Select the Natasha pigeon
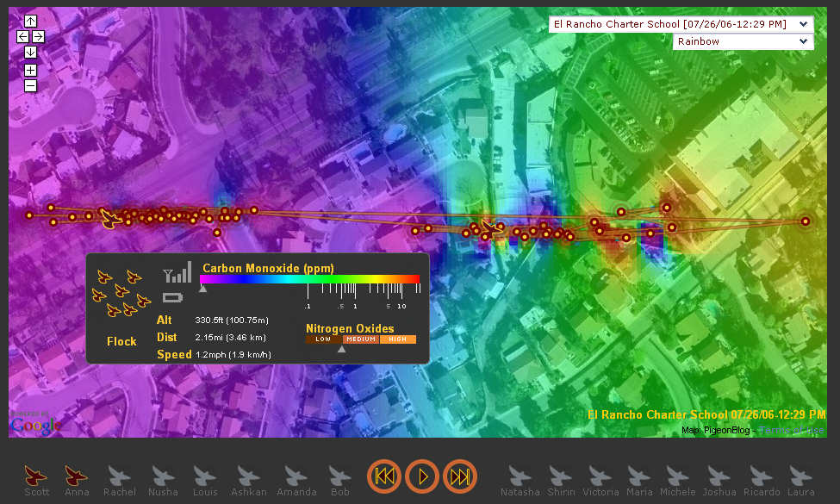Screen dimensions: 840x504 [x=520, y=476]
